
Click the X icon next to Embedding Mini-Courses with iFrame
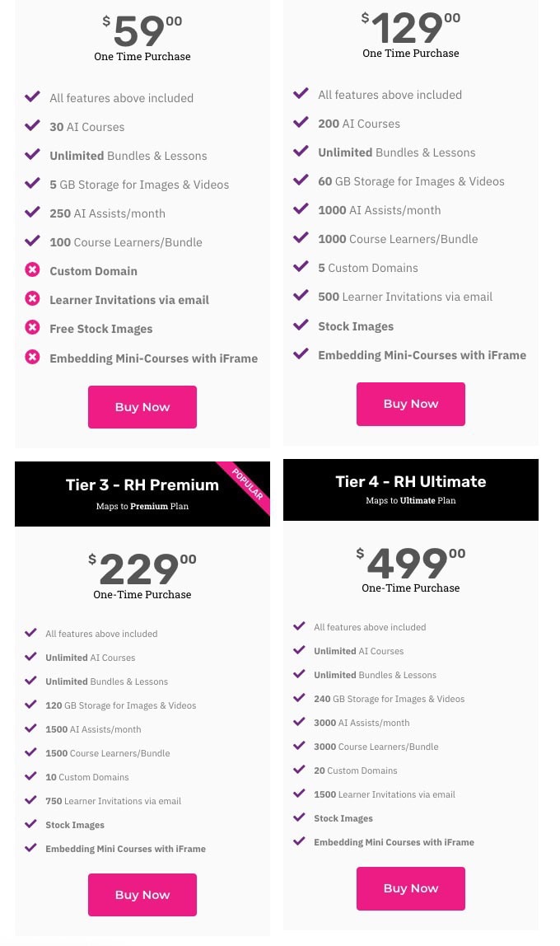coord(33,357)
